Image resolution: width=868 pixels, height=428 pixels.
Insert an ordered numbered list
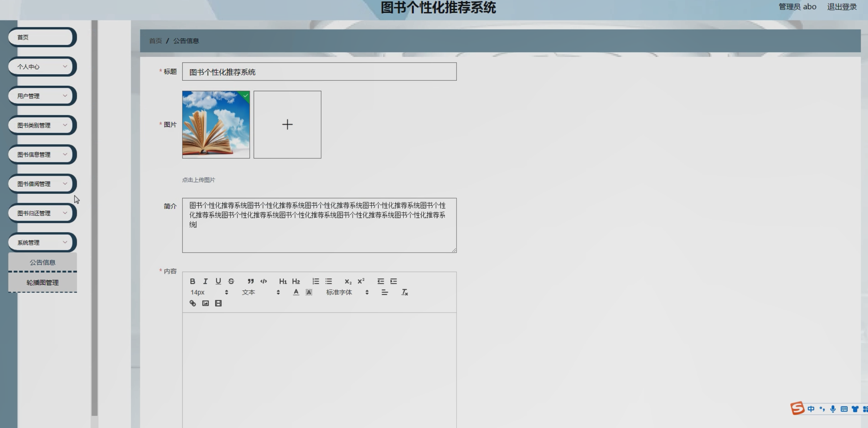click(x=315, y=281)
